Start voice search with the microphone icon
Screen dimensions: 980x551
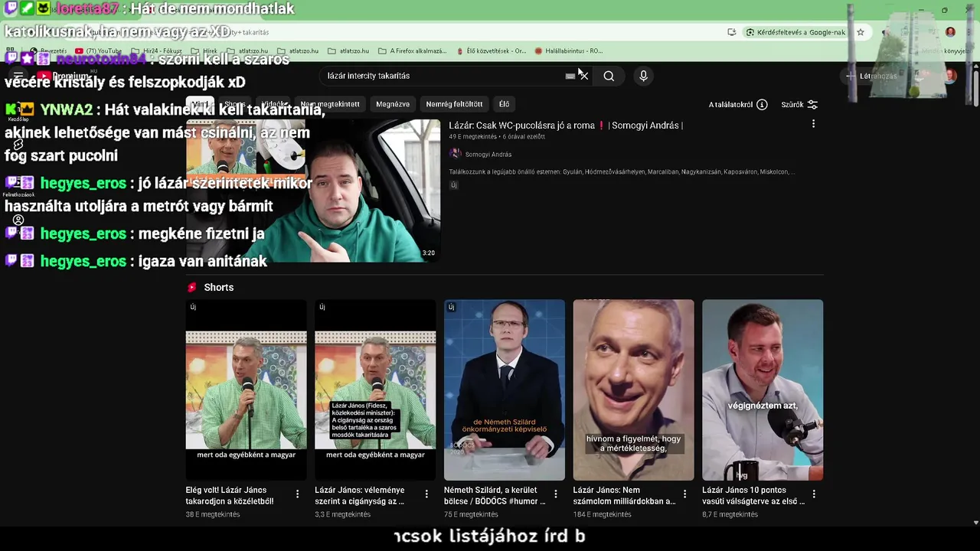[643, 76]
